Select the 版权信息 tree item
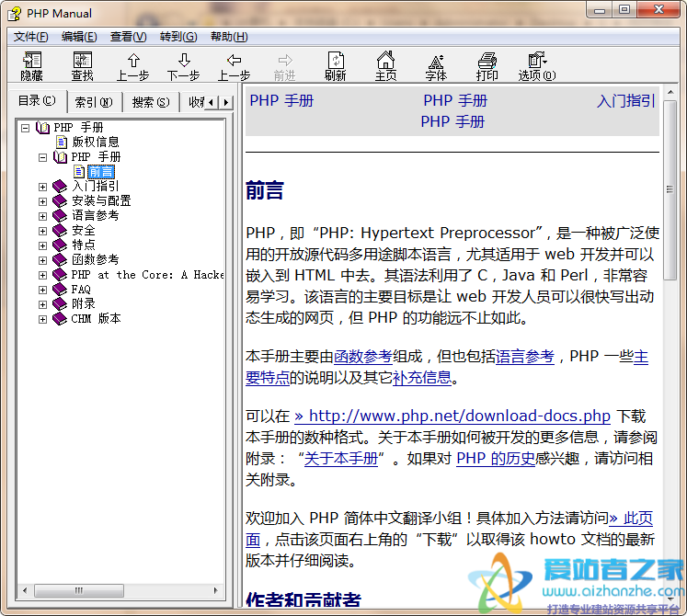 (96, 142)
